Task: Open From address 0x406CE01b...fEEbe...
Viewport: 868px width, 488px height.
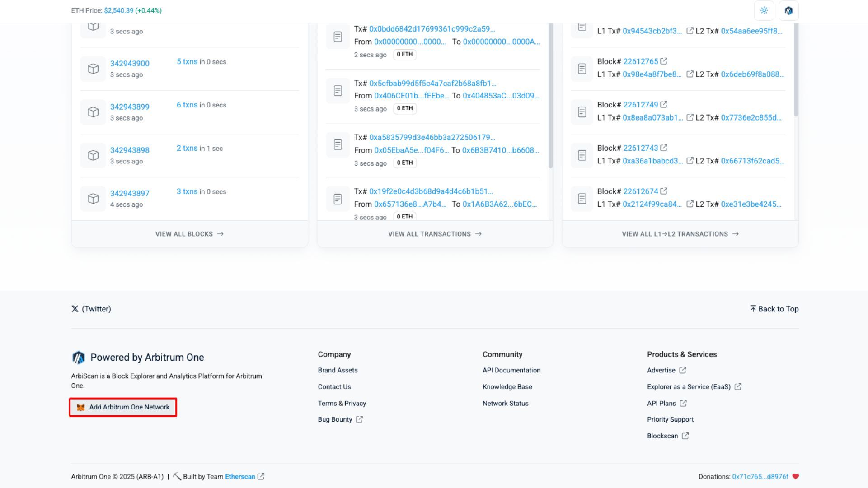Action: 412,96
